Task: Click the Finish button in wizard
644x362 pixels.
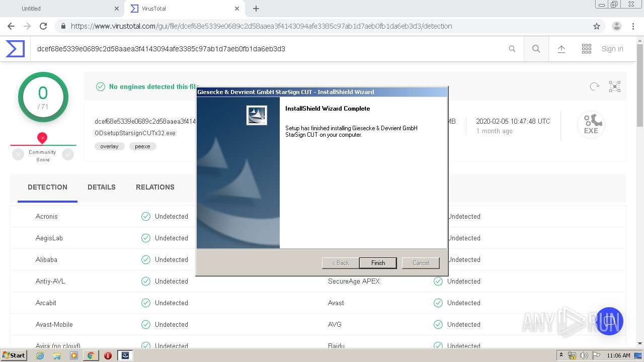Action: pyautogui.click(x=378, y=263)
